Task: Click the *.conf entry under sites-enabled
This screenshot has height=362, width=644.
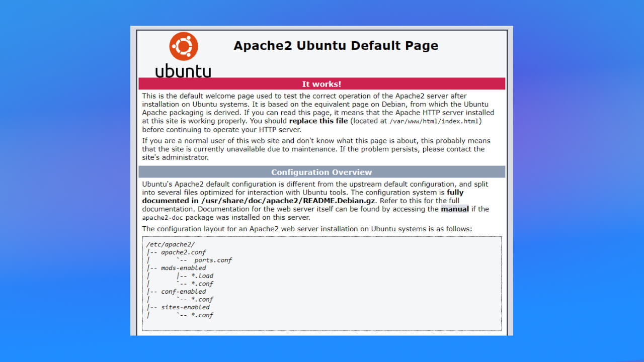Action: [202, 315]
